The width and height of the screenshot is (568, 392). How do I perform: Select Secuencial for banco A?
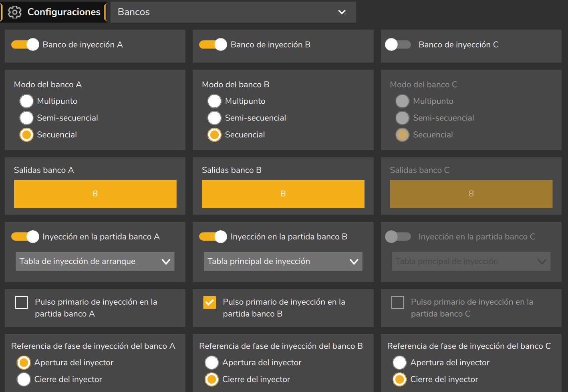[26, 135]
